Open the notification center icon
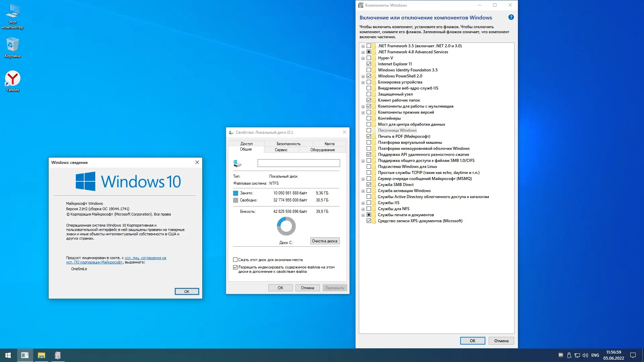This screenshot has height=362, width=644. (x=633, y=355)
